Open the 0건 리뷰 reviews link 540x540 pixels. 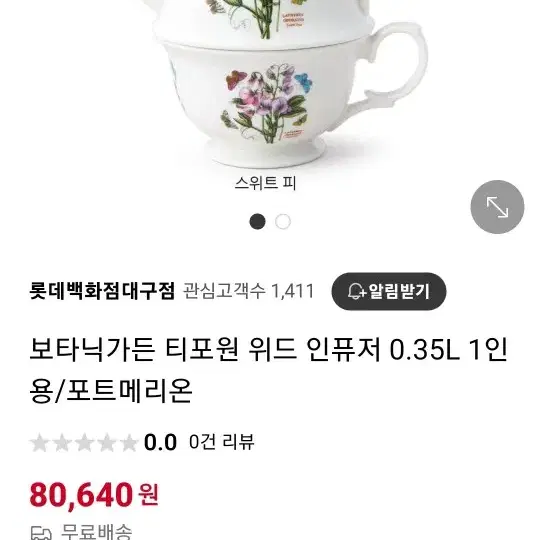click(221, 442)
